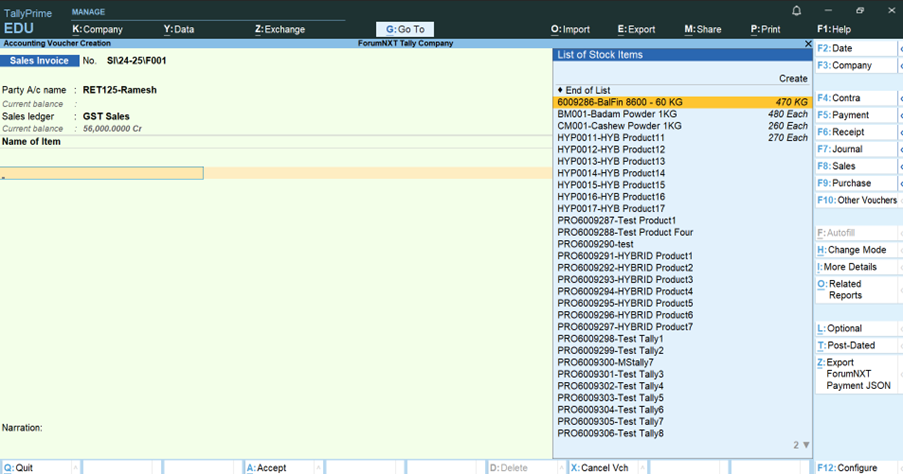Select PRO6009300-MStally7 item
The image size is (903, 474).
pos(682,362)
